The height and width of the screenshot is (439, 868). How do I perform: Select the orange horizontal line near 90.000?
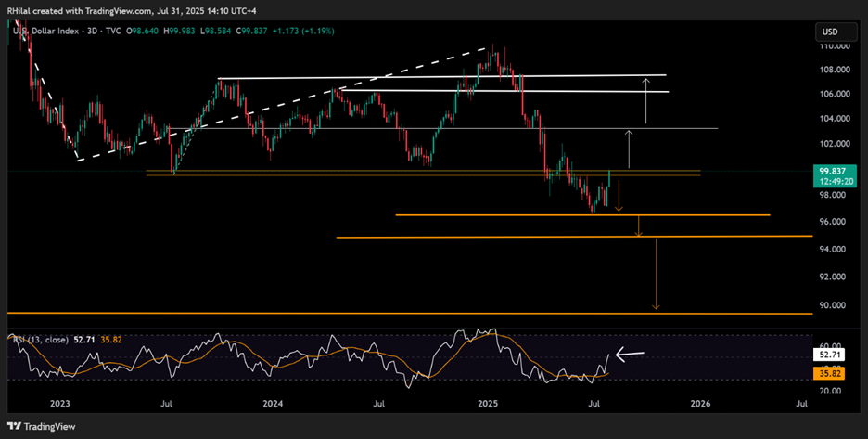pyautogui.click(x=408, y=314)
